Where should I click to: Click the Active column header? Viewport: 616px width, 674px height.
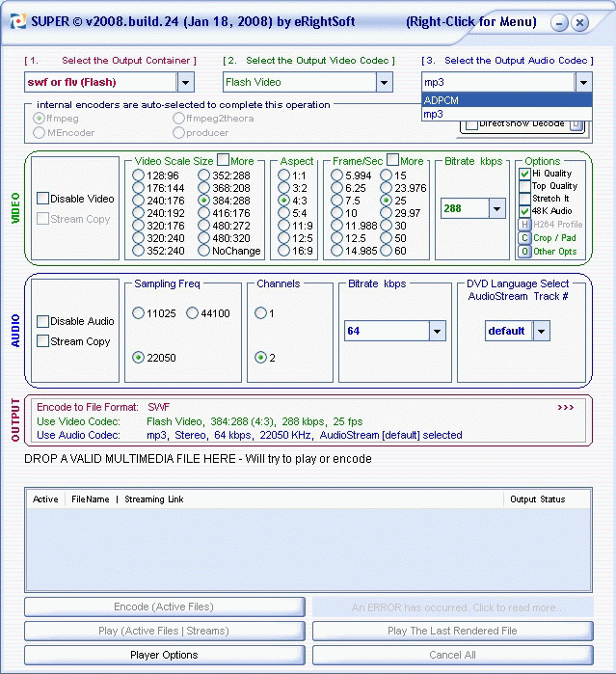(x=45, y=499)
